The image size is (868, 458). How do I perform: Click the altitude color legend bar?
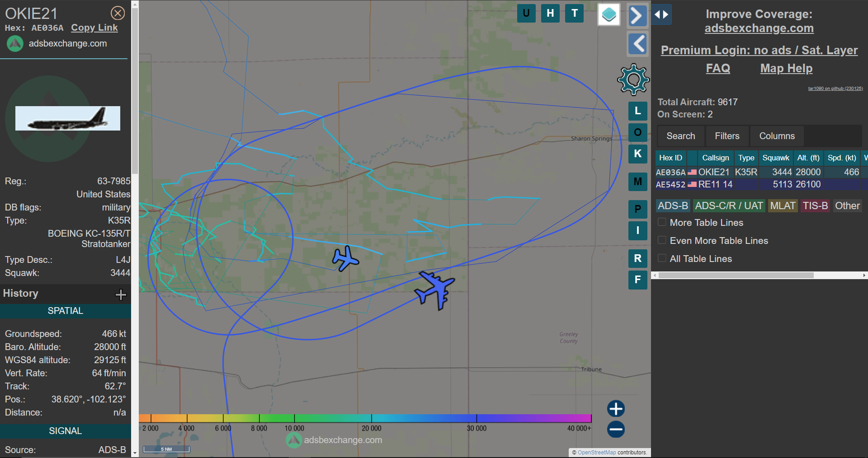365,418
